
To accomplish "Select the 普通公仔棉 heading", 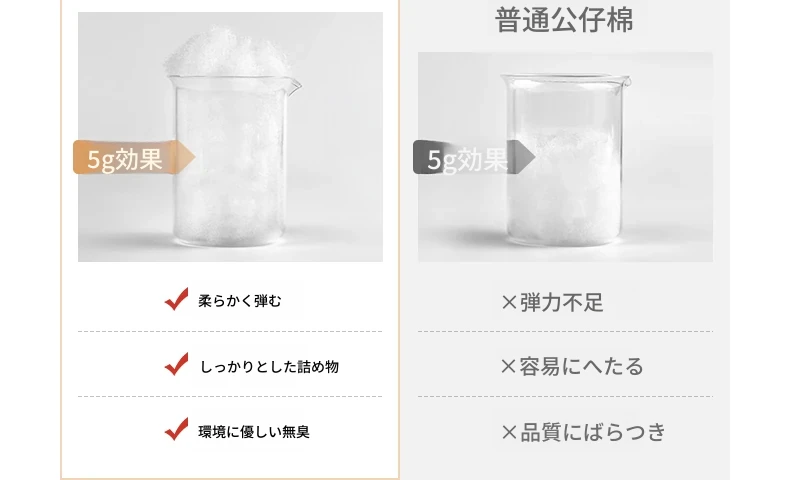I will click(x=564, y=20).
